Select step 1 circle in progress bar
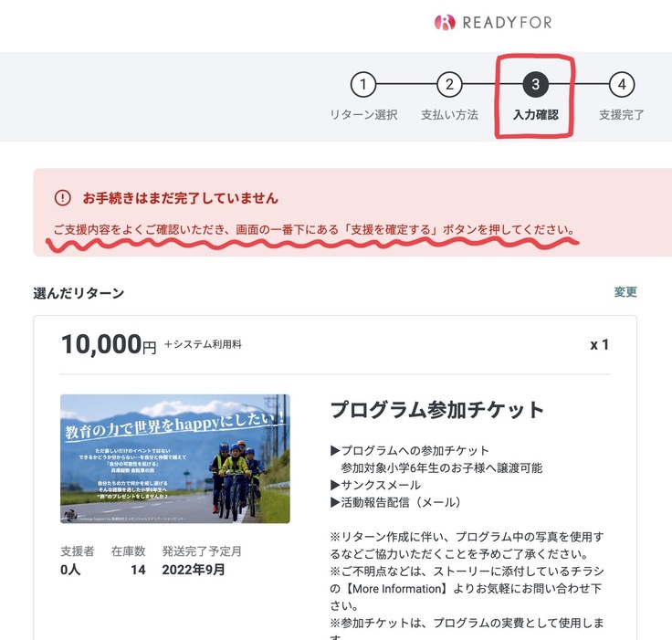 pyautogui.click(x=363, y=84)
